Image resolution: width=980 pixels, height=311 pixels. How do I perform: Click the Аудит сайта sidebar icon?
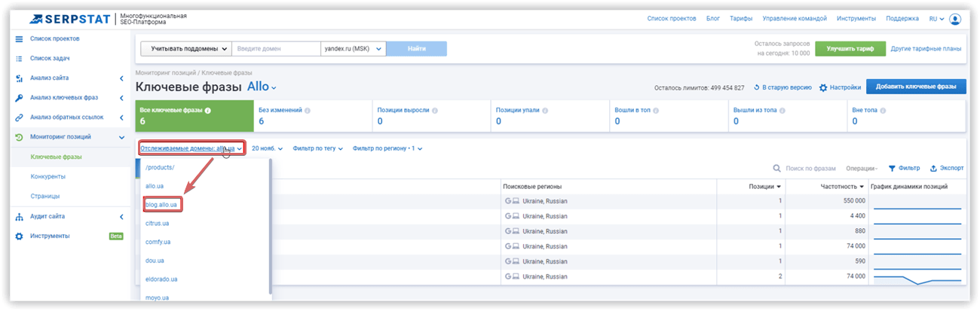pos(19,216)
